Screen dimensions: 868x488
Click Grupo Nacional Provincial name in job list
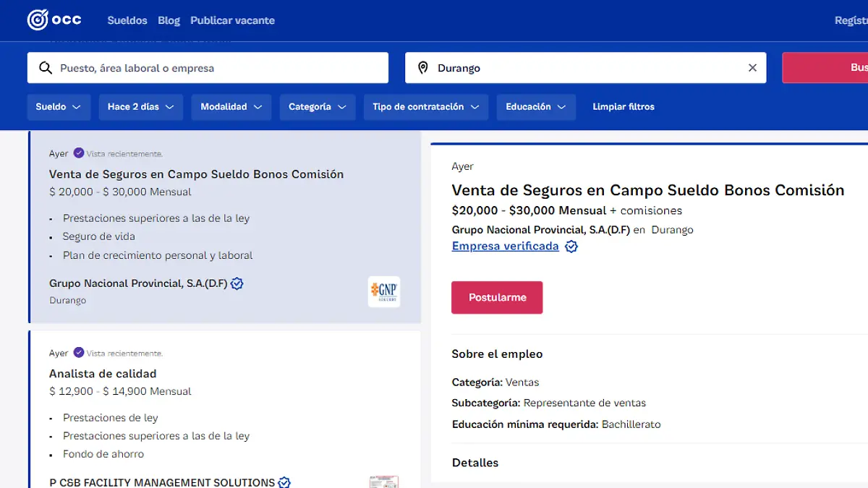click(x=138, y=283)
